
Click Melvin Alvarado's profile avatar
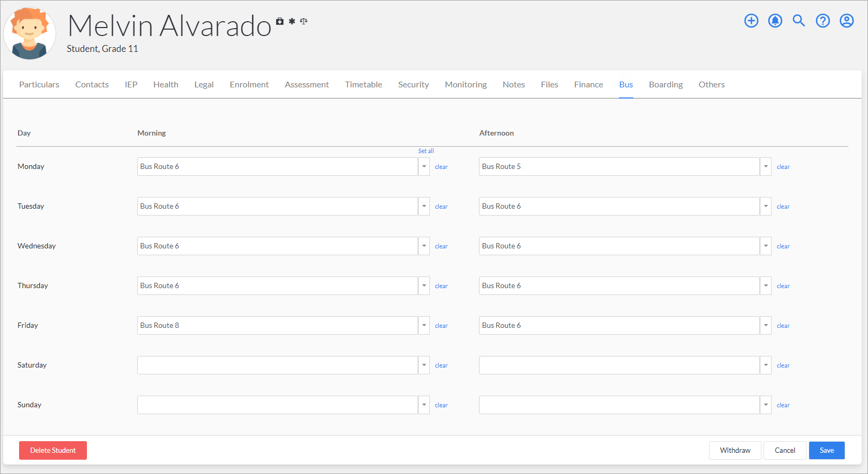[x=30, y=33]
